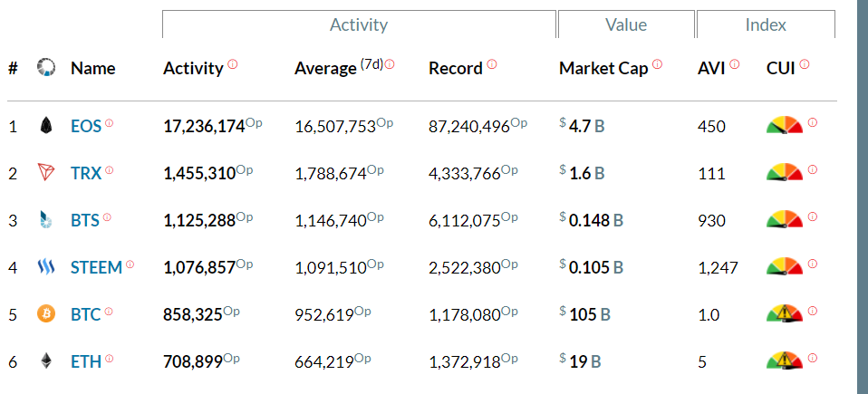Click the CUI gauge icon in EOS row

point(785,126)
